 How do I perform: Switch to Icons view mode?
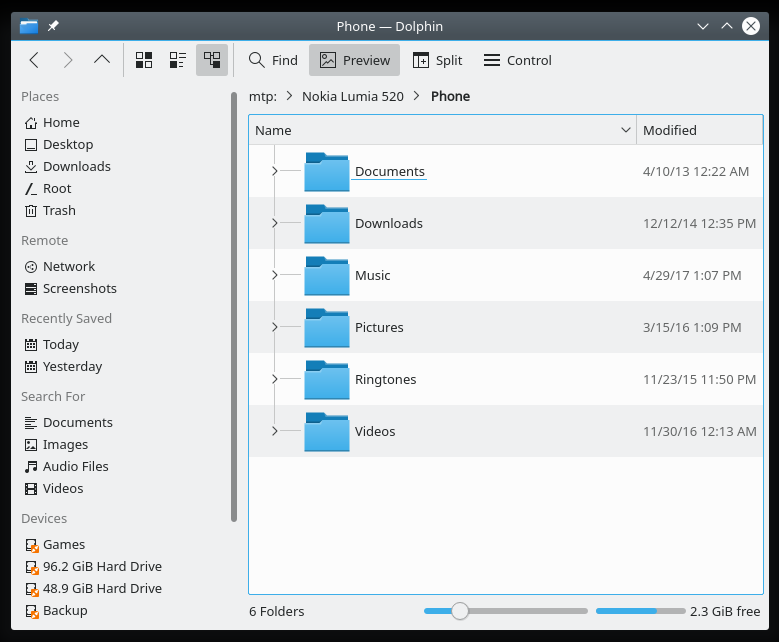click(x=144, y=60)
